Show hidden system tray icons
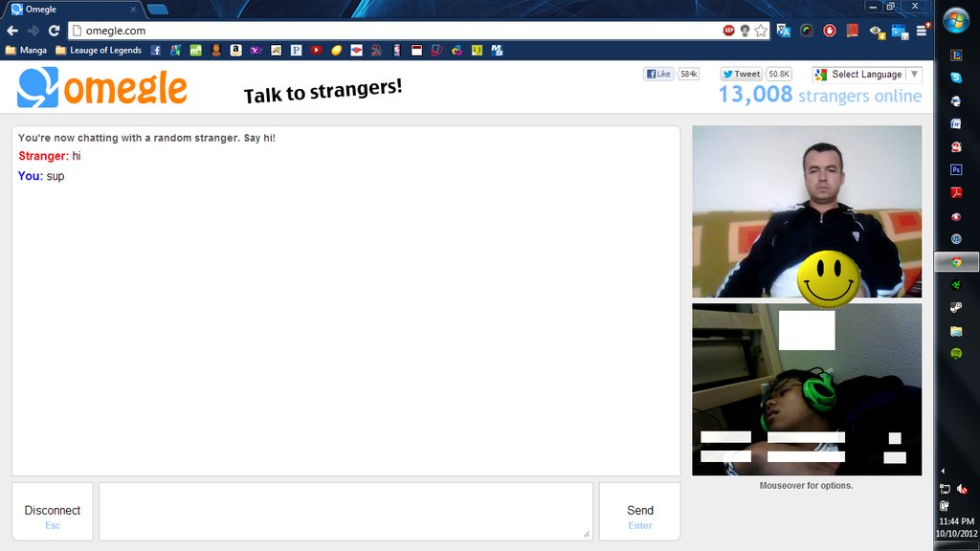The width and height of the screenshot is (980, 551). point(943,471)
